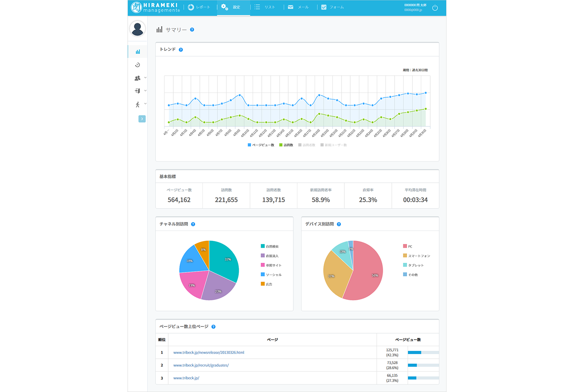This screenshot has height=392, width=574.
Task: Expand the sidebar with arrow button
Action: click(142, 119)
